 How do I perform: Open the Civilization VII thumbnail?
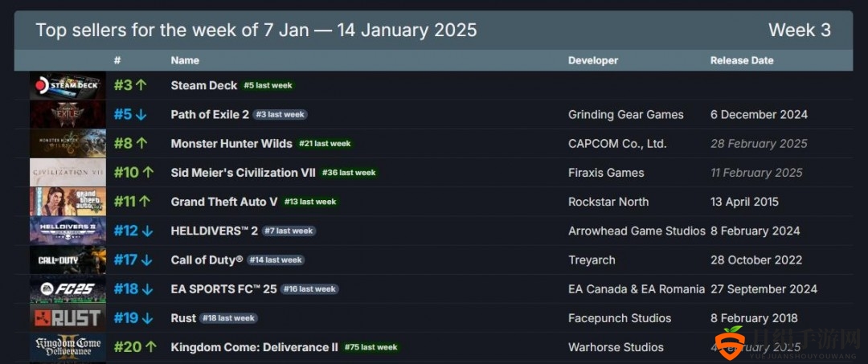point(68,173)
